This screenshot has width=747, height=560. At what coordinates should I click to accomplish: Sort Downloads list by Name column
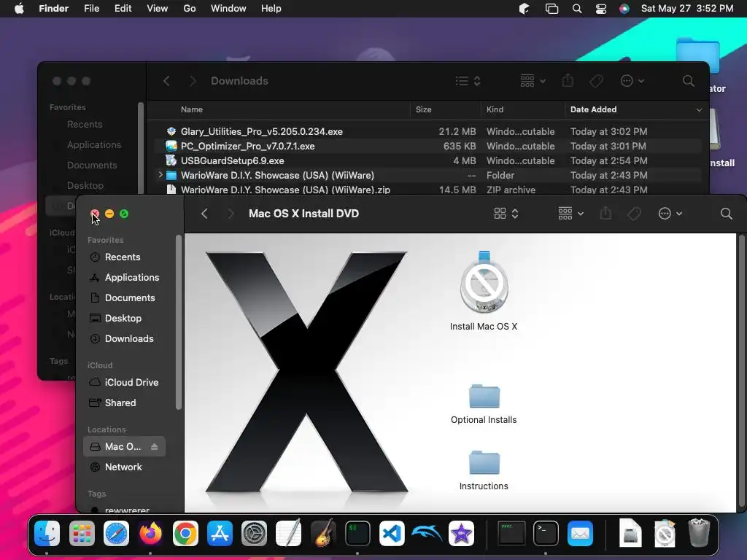(x=192, y=109)
